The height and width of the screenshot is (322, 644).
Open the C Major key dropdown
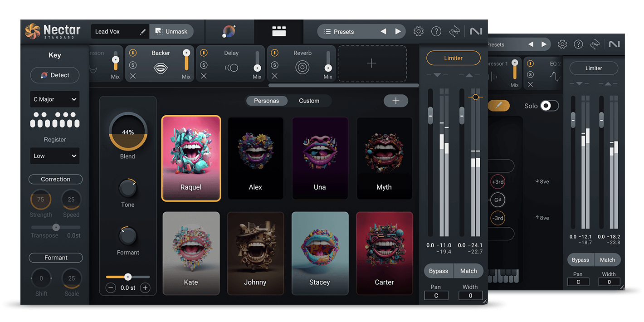(x=55, y=99)
